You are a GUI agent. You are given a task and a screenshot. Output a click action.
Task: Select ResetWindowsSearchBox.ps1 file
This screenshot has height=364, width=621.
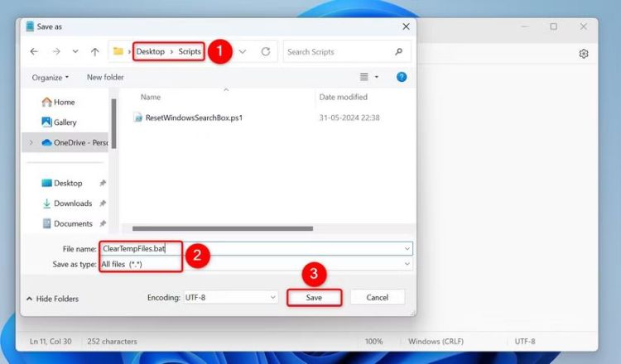pos(193,118)
